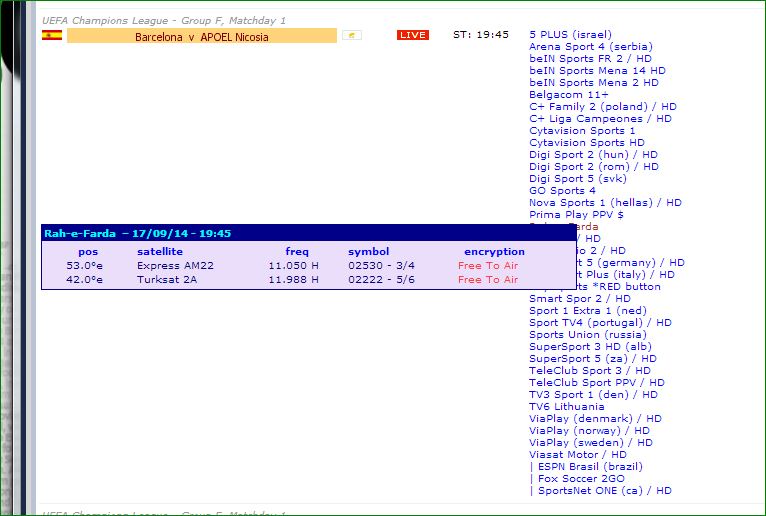
Task: Click TeleClub Sport 3 / HD
Action: 590,370
